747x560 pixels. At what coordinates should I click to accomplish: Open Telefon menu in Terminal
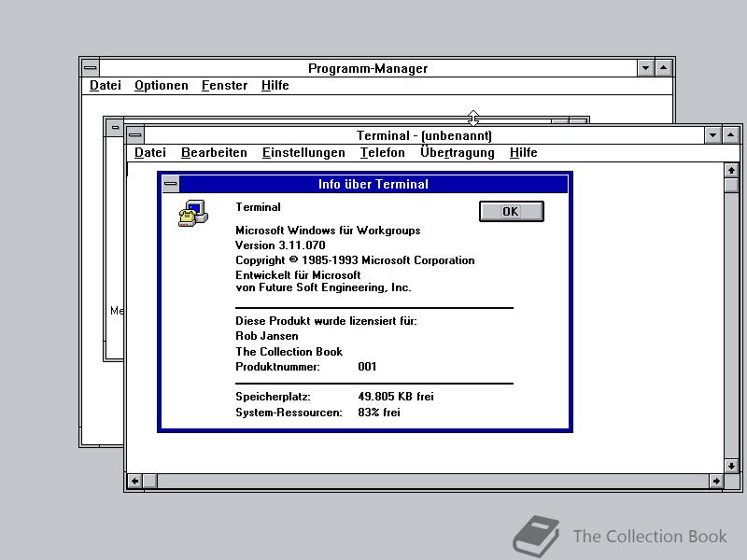click(383, 152)
